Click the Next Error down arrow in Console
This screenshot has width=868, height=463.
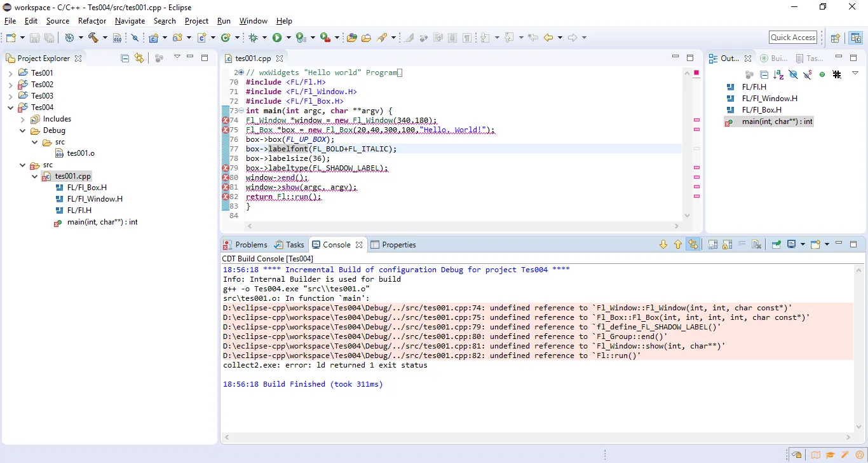[663, 245]
